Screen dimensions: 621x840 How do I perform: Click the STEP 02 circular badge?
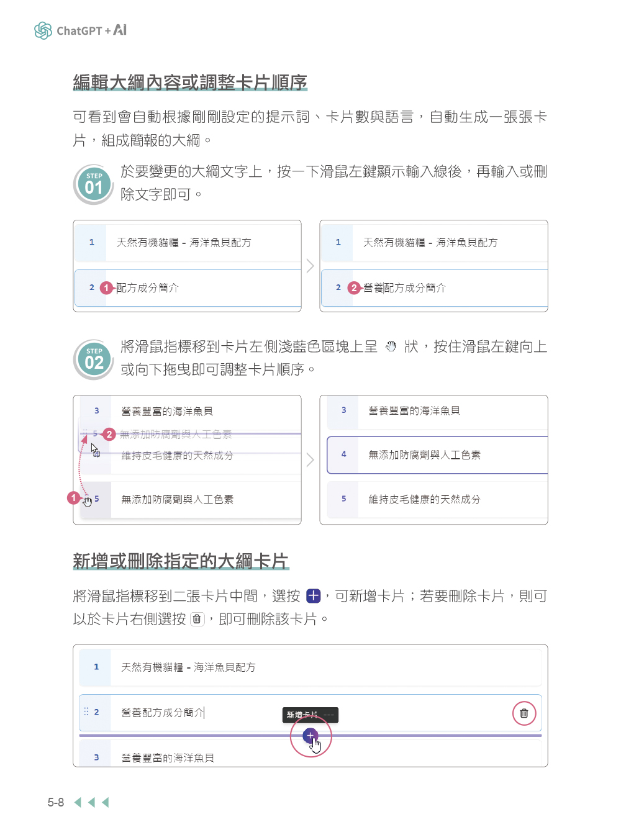[x=93, y=359]
